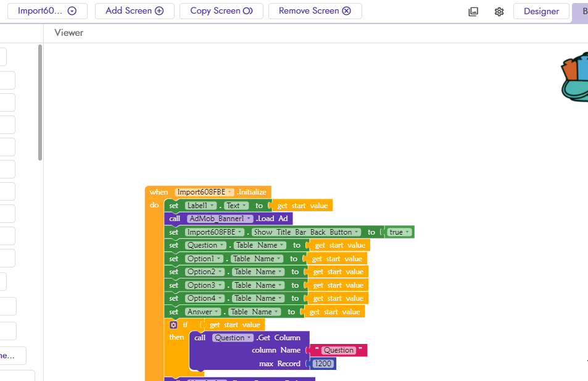Switch to the Designer view
This screenshot has width=588, height=381.
coord(541,11)
